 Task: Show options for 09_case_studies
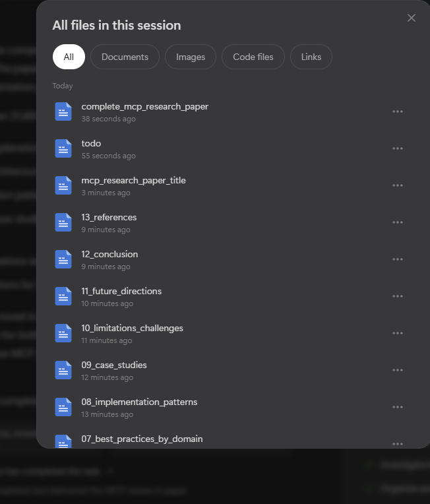(398, 370)
